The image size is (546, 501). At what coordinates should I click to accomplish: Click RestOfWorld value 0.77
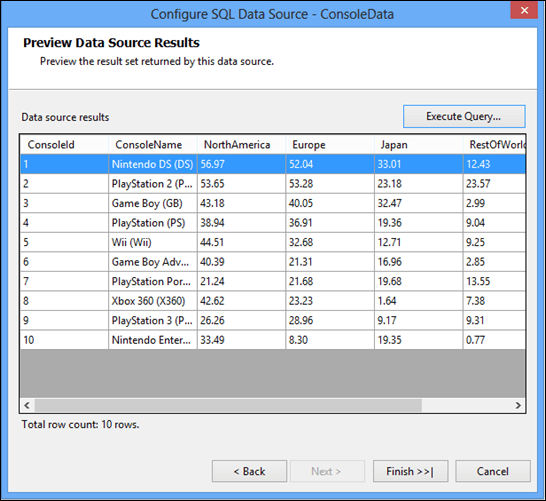pos(494,339)
